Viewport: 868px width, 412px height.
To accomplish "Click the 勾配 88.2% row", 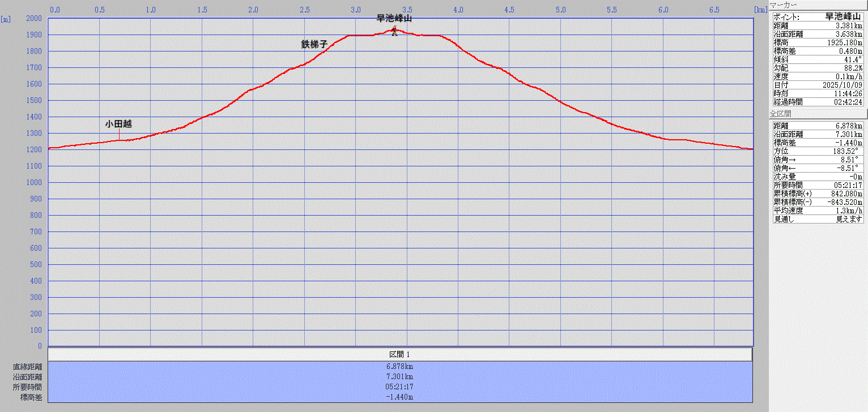I will pyautogui.click(x=818, y=68).
